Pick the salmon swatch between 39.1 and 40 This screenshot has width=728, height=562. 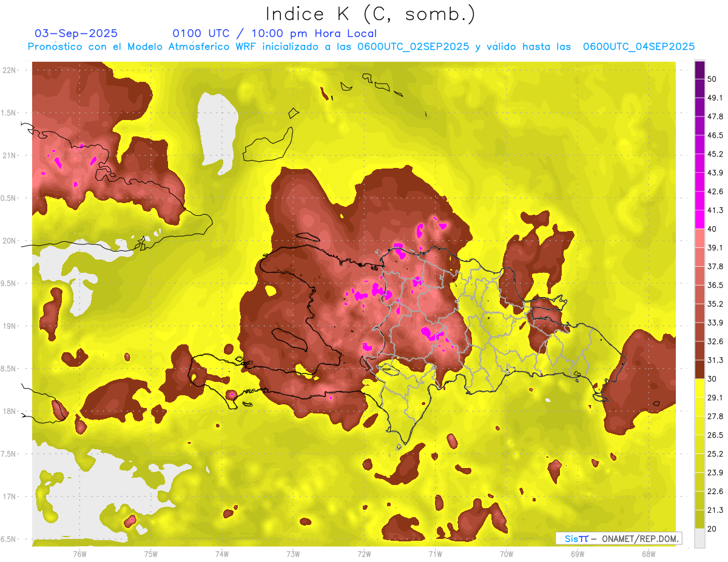(x=699, y=238)
